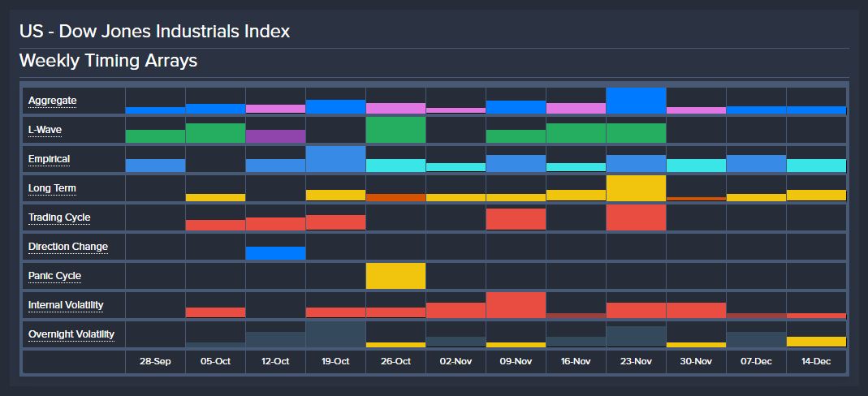The image size is (868, 396).
Task: Click the tall blue Empirical bar on 19-Oct
Action: pos(335,159)
